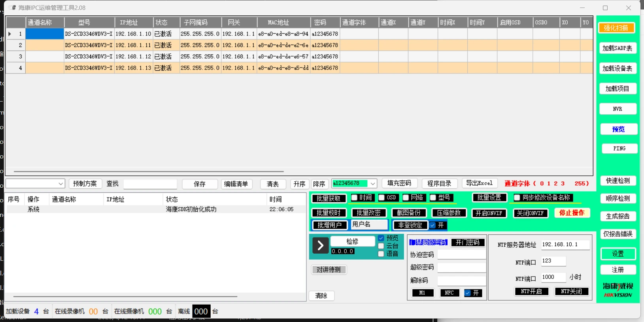
Task: Tick the 网络 checkbox
Action: pos(406,198)
